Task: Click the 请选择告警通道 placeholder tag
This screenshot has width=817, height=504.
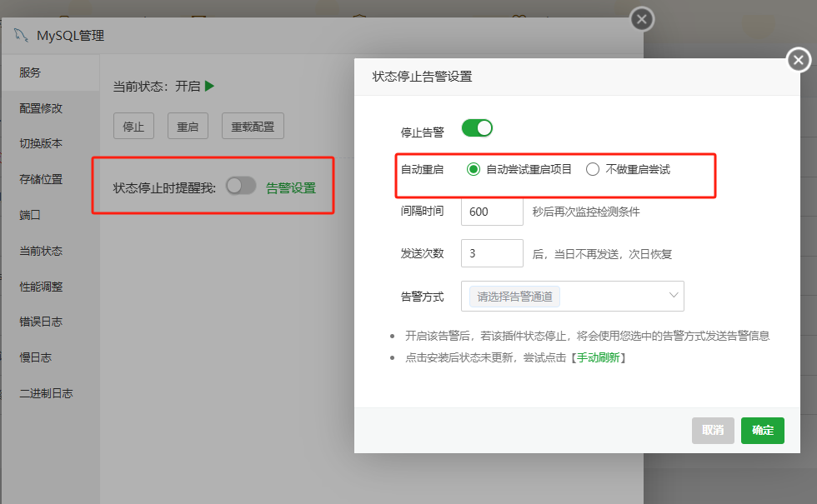Action: tap(514, 297)
